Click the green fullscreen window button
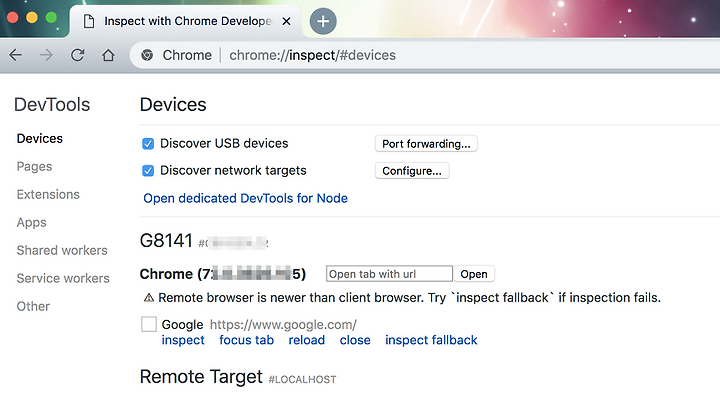 51,18
